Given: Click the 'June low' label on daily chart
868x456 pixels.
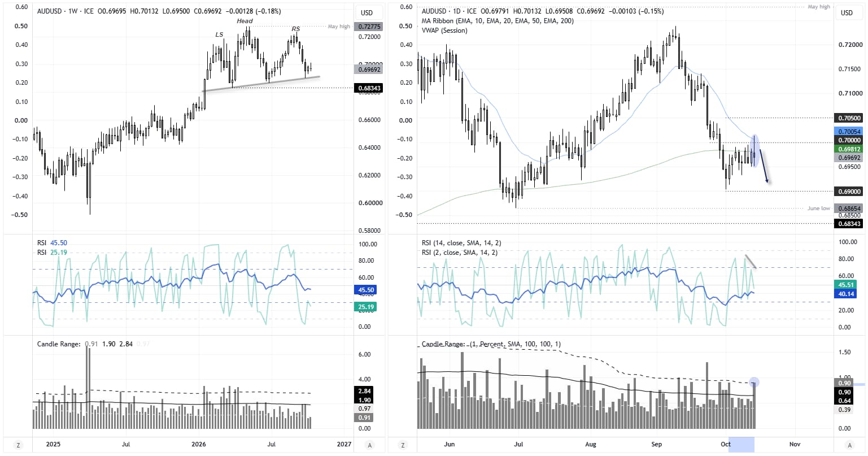Looking at the screenshot, I should pyautogui.click(x=818, y=208).
